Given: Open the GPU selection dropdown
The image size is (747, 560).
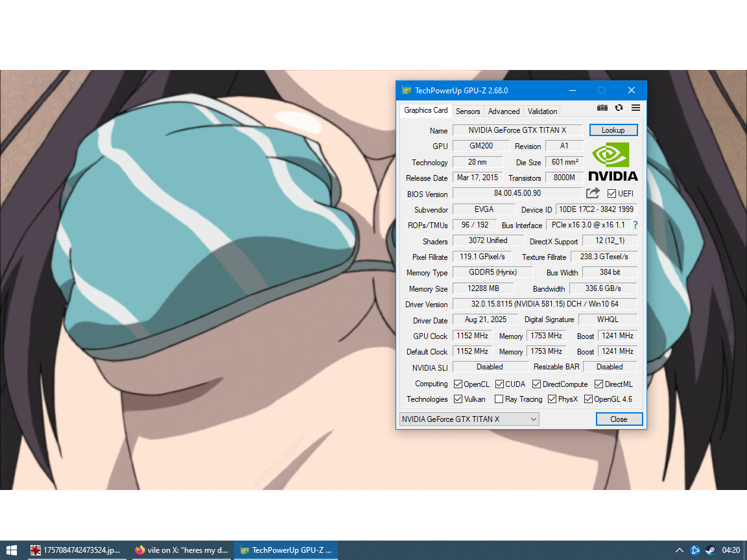Looking at the screenshot, I should [469, 419].
